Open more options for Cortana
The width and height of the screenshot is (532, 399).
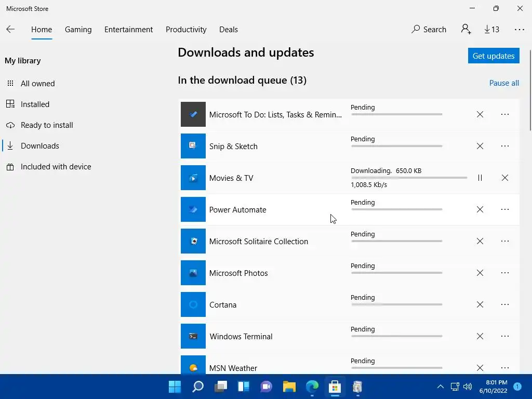505,304
